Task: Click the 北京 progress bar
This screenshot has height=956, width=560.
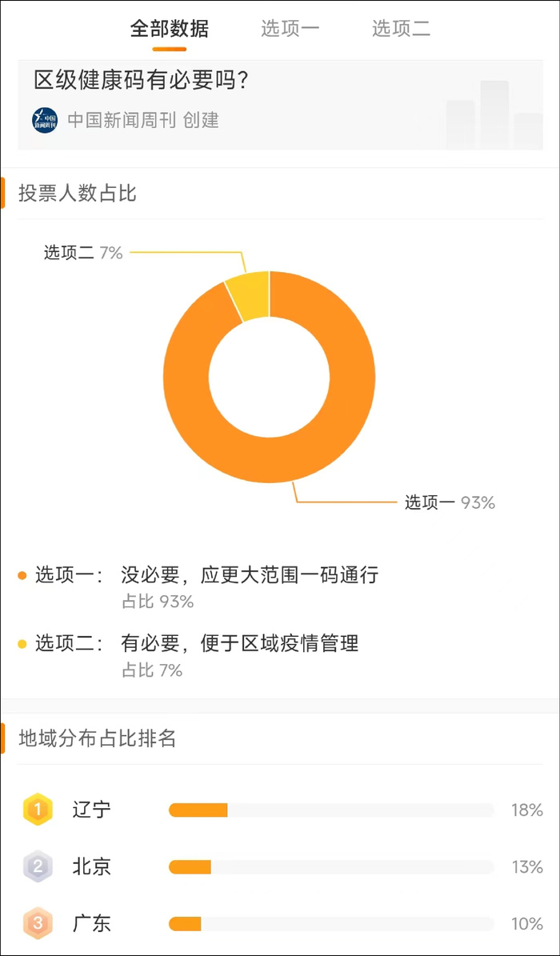Action: click(x=331, y=867)
